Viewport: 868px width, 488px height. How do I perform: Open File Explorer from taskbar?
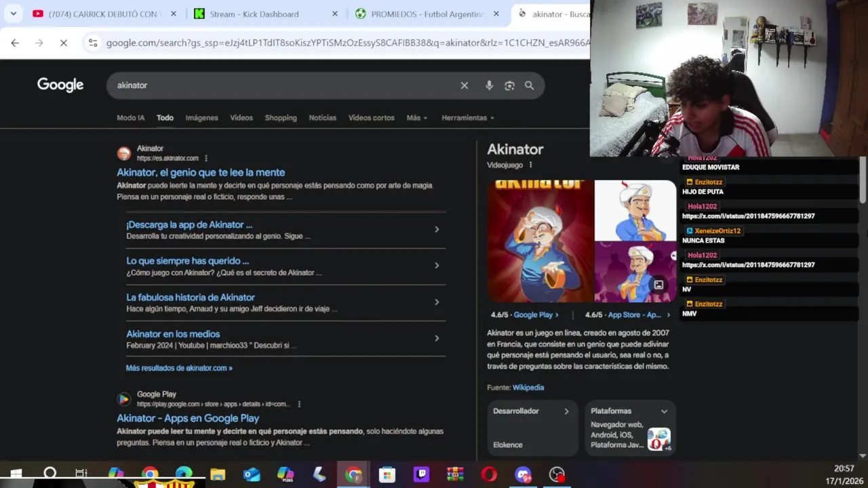click(x=218, y=474)
